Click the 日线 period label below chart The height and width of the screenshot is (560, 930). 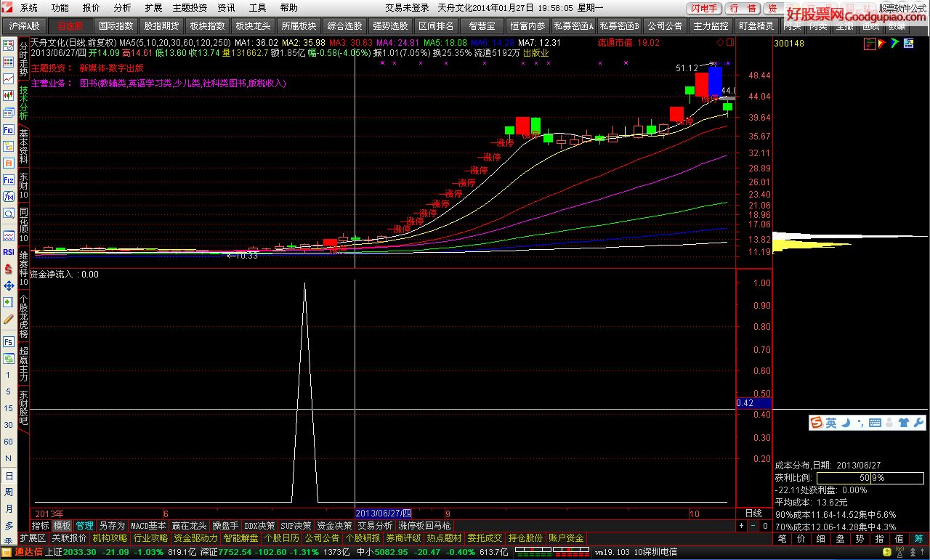pos(753,513)
